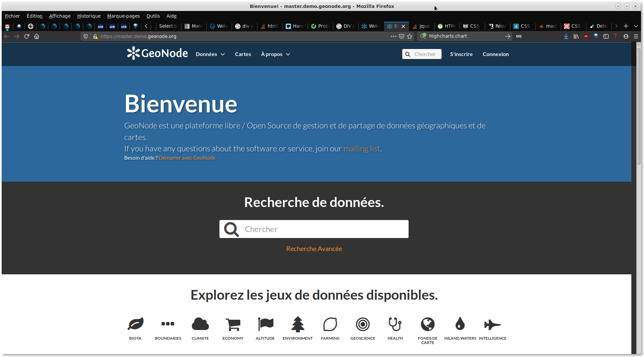Open the uBlock Origin extension icon

[586, 36]
